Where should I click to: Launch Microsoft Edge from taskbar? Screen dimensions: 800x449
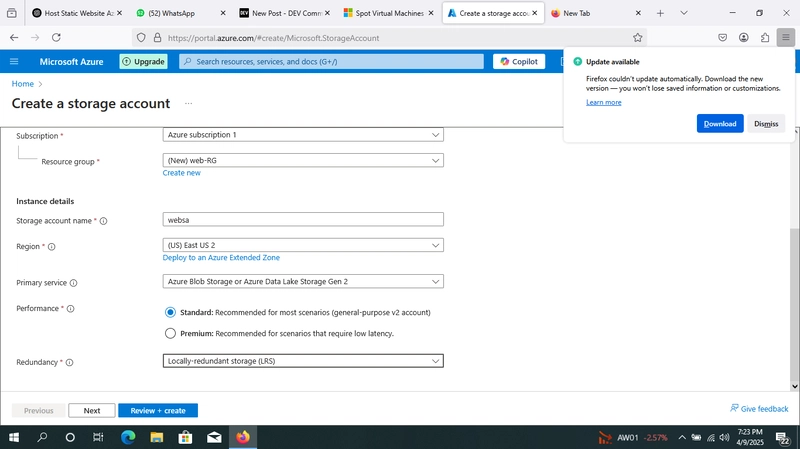pyautogui.click(x=128, y=437)
